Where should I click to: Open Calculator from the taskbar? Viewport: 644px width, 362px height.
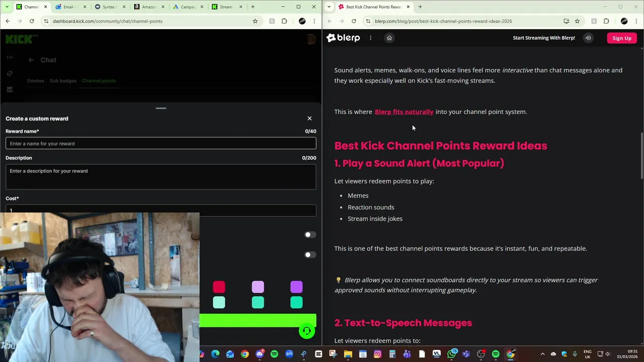pos(392,354)
